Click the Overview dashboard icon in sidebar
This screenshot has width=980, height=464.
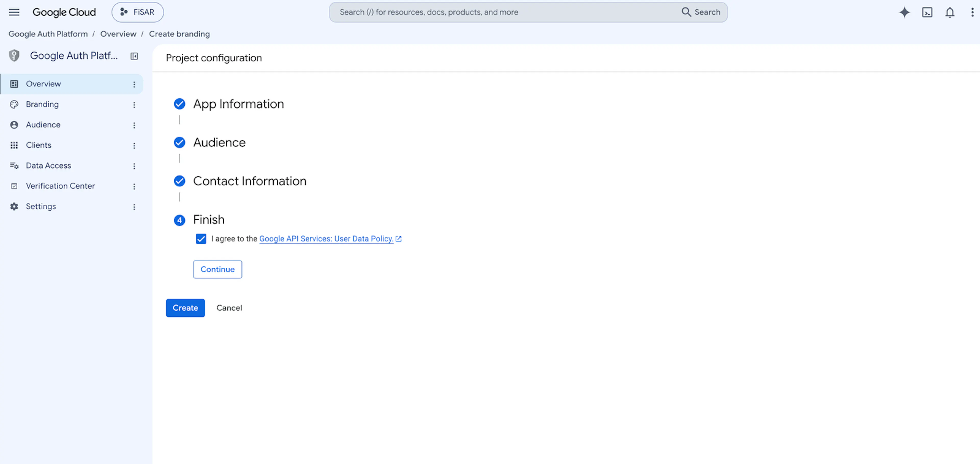coord(14,84)
